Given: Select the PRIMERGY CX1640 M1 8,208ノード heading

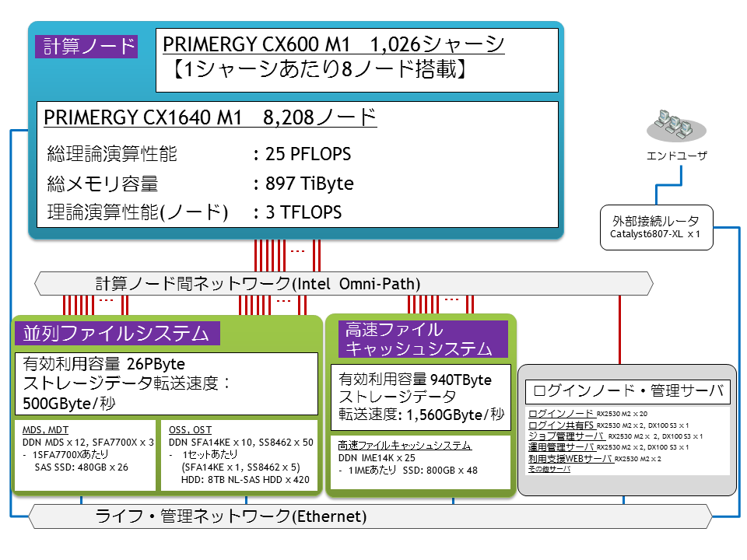Looking at the screenshot, I should coord(210,117).
